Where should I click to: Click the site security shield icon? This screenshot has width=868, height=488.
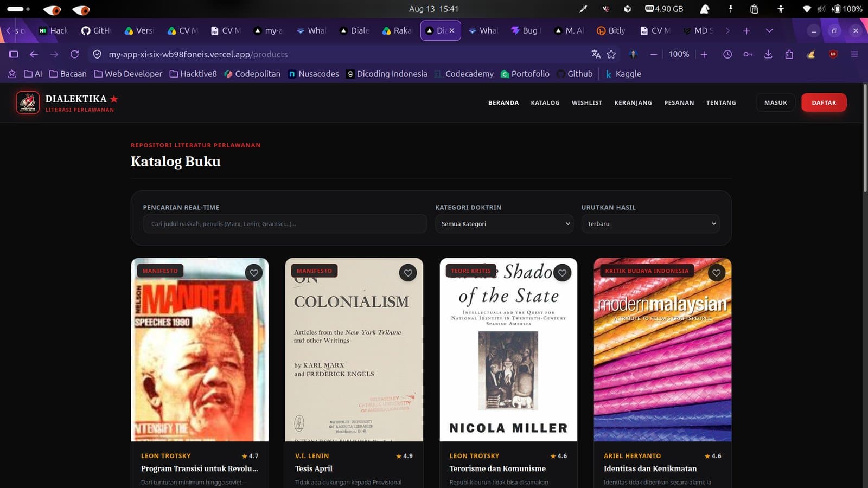[x=97, y=54]
